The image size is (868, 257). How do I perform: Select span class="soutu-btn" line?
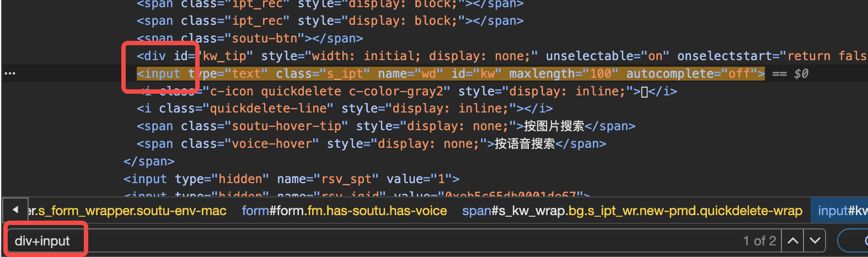(x=250, y=38)
